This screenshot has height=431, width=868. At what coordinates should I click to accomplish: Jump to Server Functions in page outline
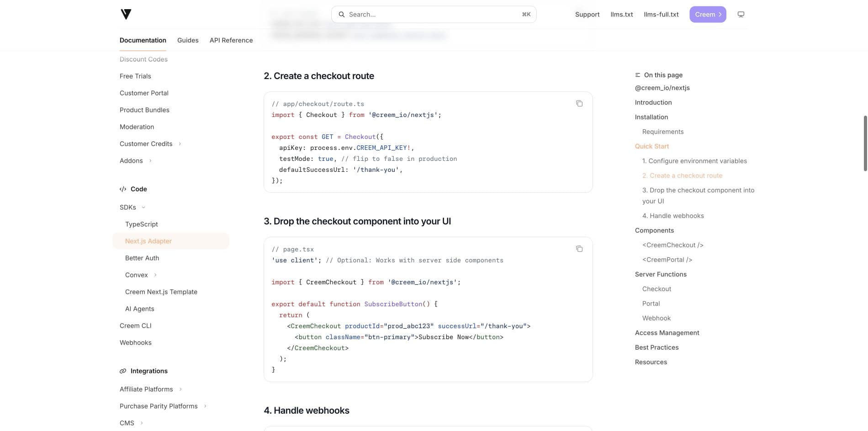pos(661,274)
